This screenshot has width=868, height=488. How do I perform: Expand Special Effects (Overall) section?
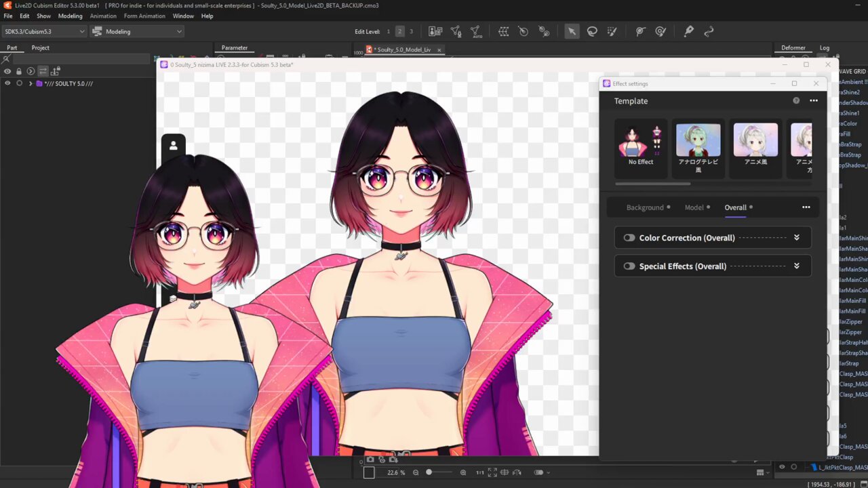797,266
